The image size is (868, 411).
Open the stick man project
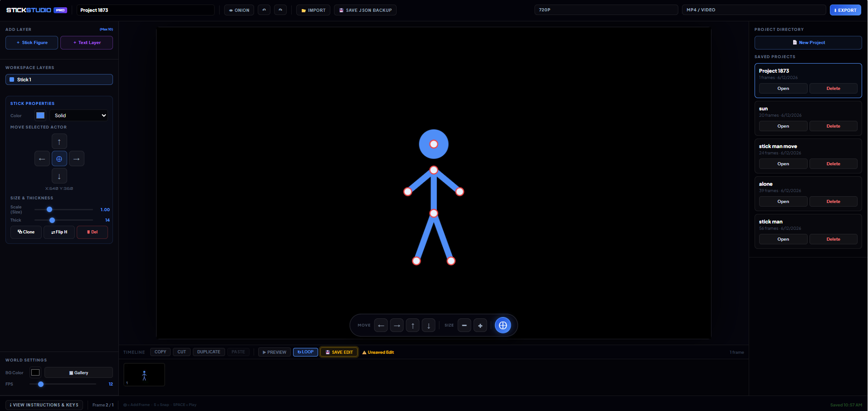tap(783, 239)
